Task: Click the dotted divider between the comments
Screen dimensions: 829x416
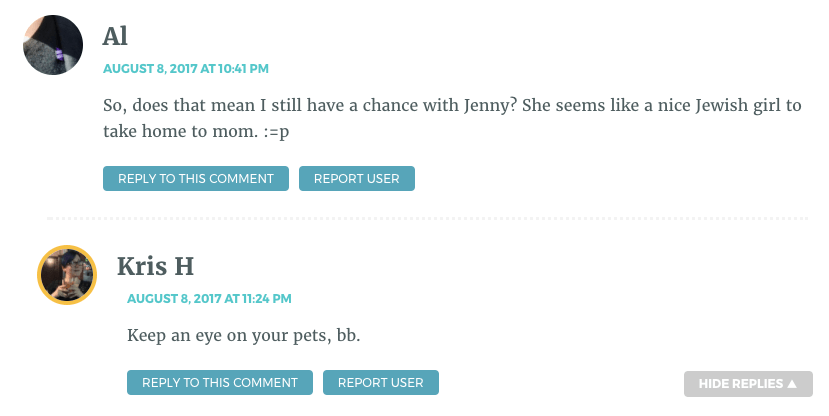Action: (427, 218)
